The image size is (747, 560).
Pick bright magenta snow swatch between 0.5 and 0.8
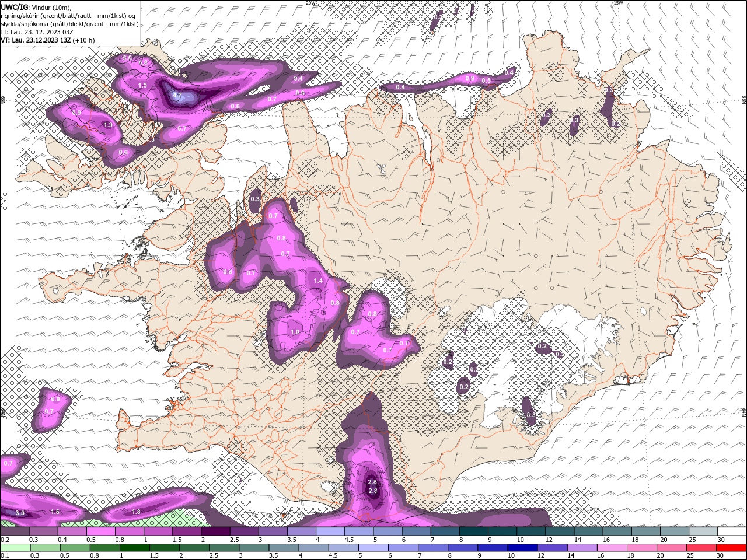pyautogui.click(x=100, y=531)
